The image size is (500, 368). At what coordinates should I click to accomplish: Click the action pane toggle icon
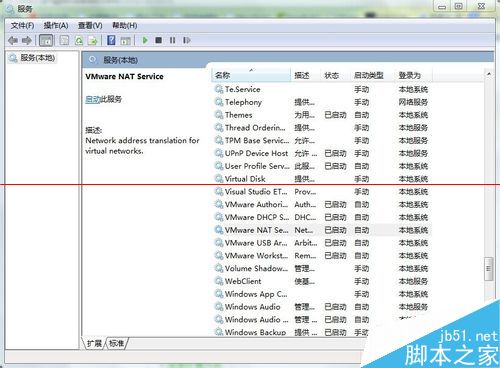click(x=125, y=41)
